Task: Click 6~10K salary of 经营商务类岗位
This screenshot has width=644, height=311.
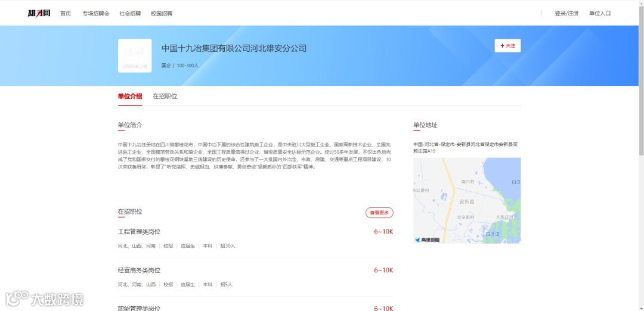Action: [383, 270]
